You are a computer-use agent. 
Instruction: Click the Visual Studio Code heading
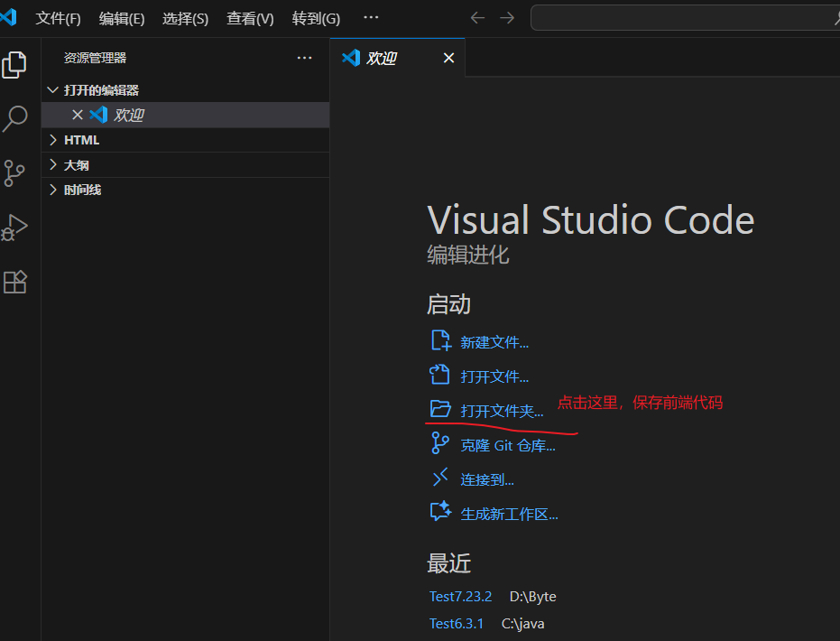pyautogui.click(x=590, y=219)
